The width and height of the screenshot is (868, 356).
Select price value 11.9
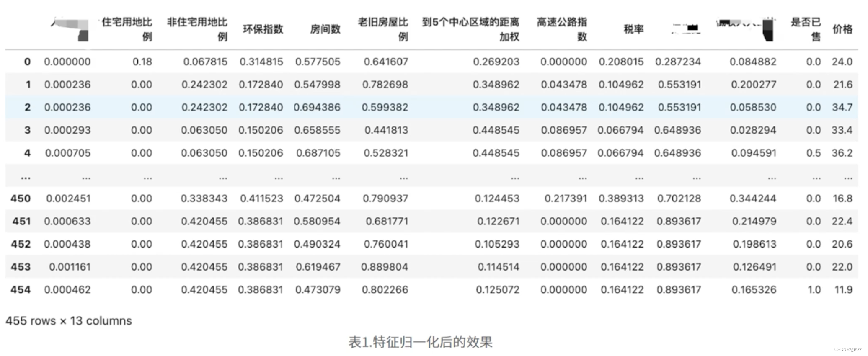(844, 290)
